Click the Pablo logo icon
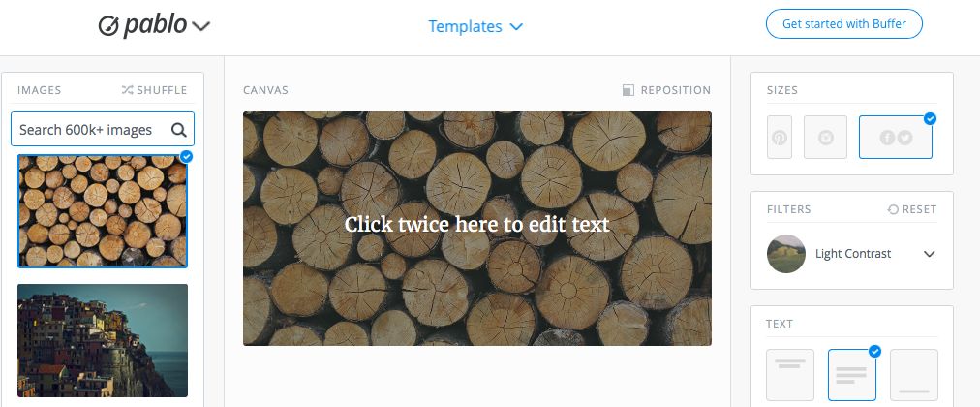The height and width of the screenshot is (407, 980). (x=108, y=26)
